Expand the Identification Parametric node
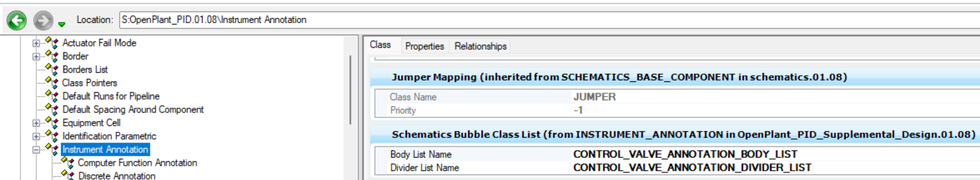This screenshot has width=980, height=180. 36,136
